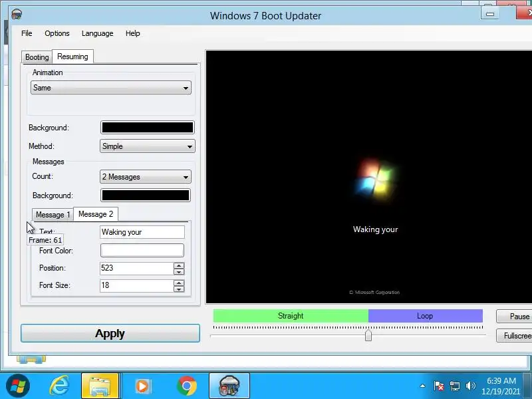Open the clock showing 6:39 AM
This screenshot has height=399, width=532.
click(501, 386)
